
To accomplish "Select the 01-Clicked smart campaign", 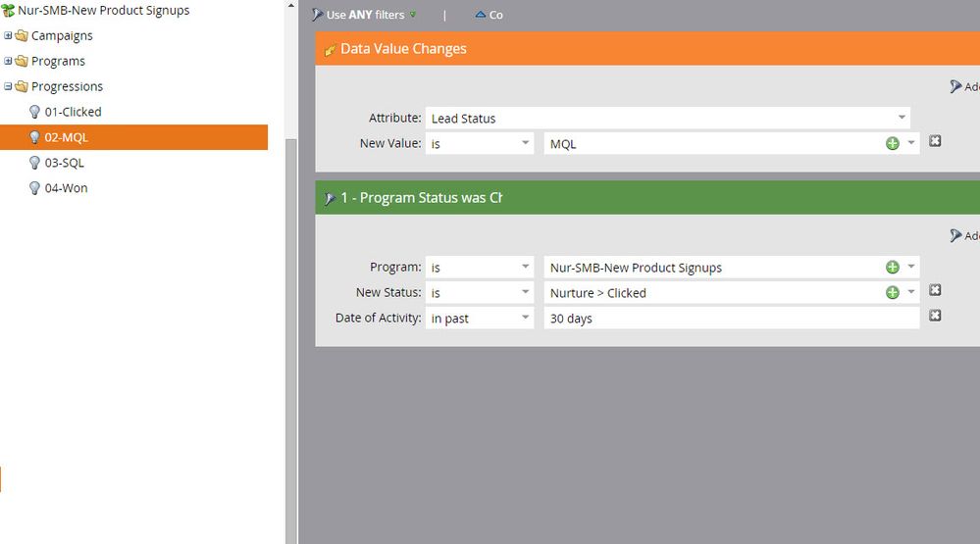I will click(x=73, y=112).
